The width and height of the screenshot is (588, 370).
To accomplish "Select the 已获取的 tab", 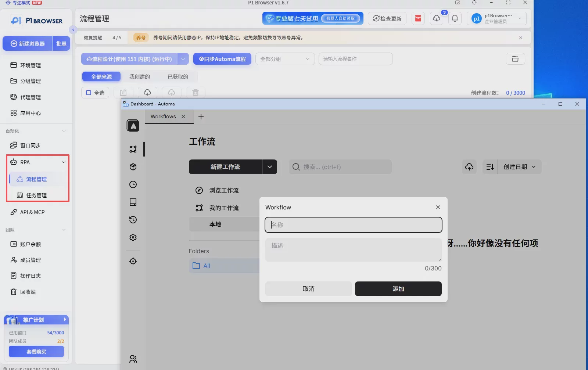I will click(x=178, y=76).
